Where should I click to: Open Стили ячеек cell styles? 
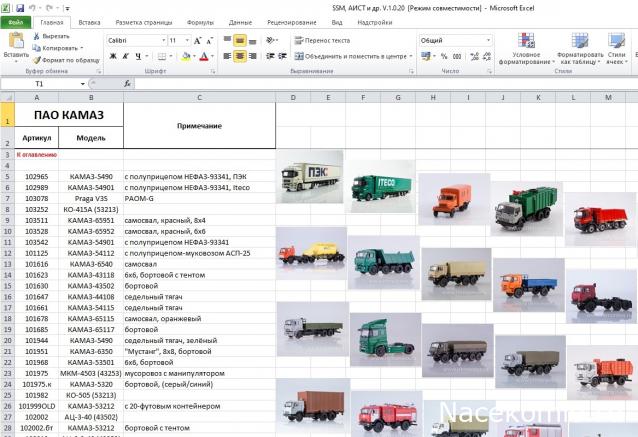pos(616,48)
